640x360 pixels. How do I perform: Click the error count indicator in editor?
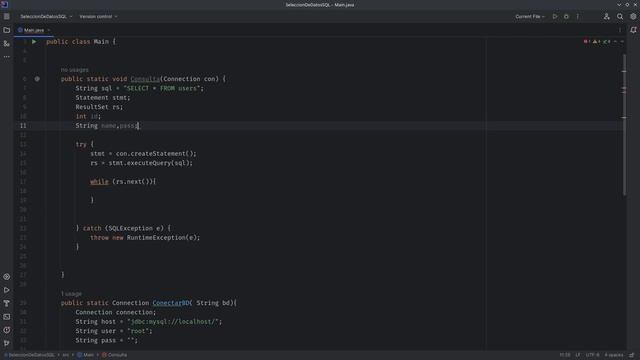[587, 42]
